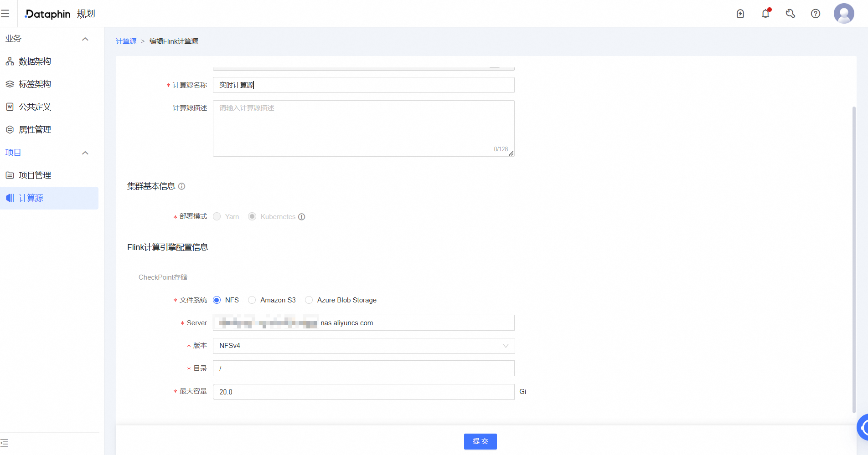The height and width of the screenshot is (455, 868).
Task: Open the user avatar menu
Action: click(844, 14)
